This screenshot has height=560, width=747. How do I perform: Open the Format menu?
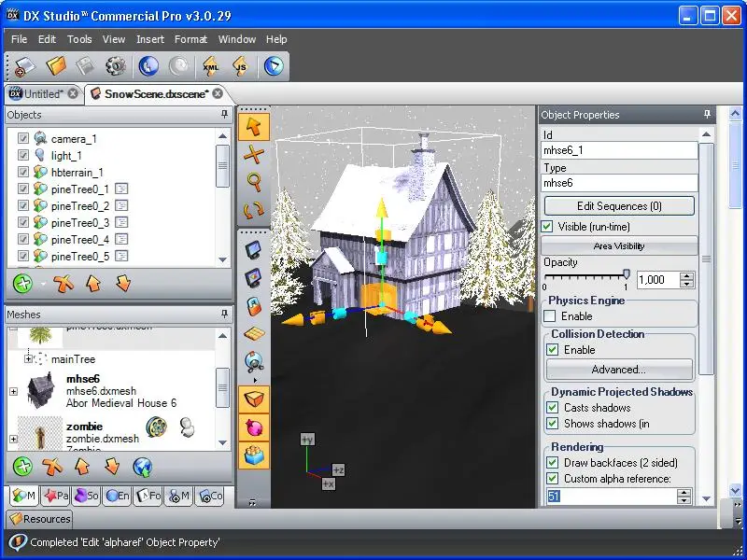(190, 39)
